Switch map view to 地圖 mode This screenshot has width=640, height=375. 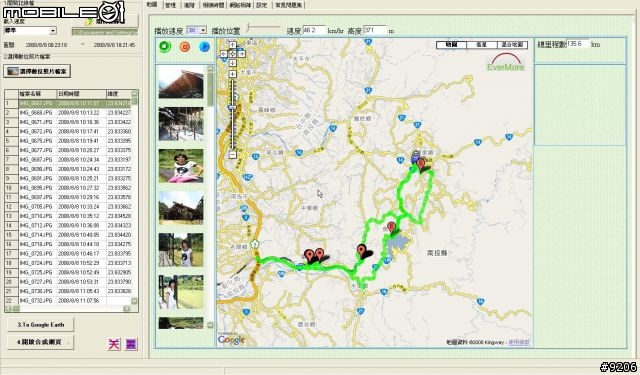point(451,45)
